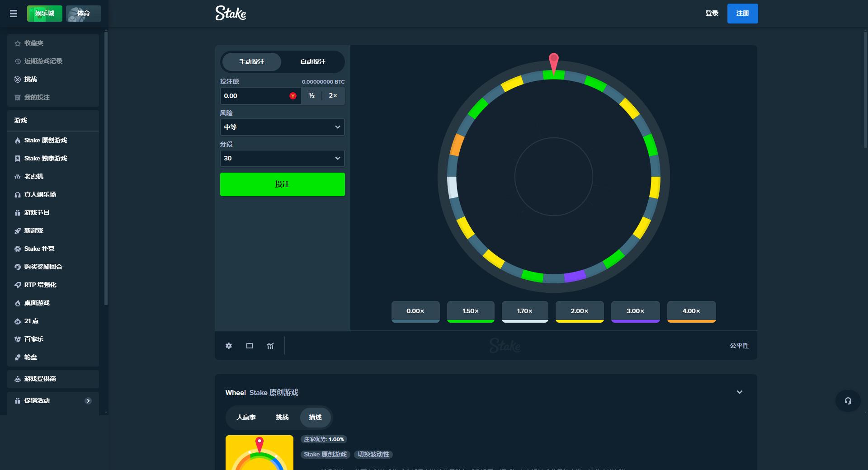Click the red wheel pointer marker

[554, 63]
